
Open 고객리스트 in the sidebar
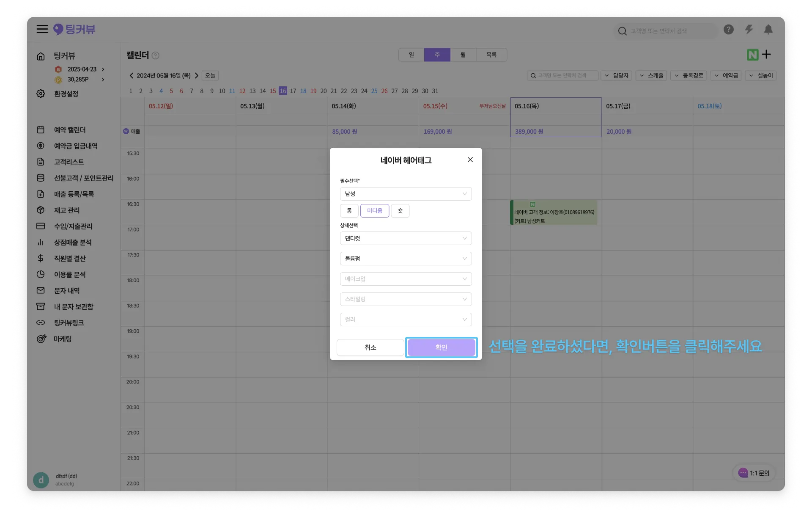pyautogui.click(x=69, y=162)
